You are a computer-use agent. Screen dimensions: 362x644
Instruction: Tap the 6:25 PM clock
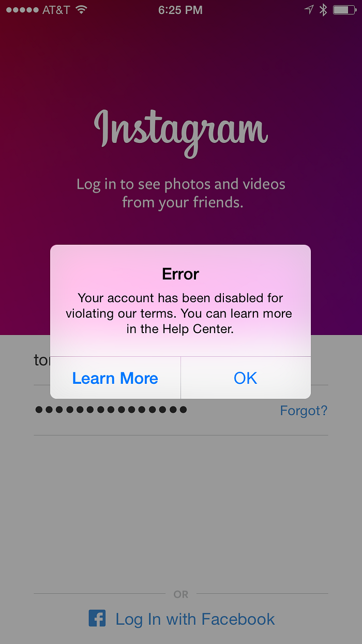tap(180, 10)
